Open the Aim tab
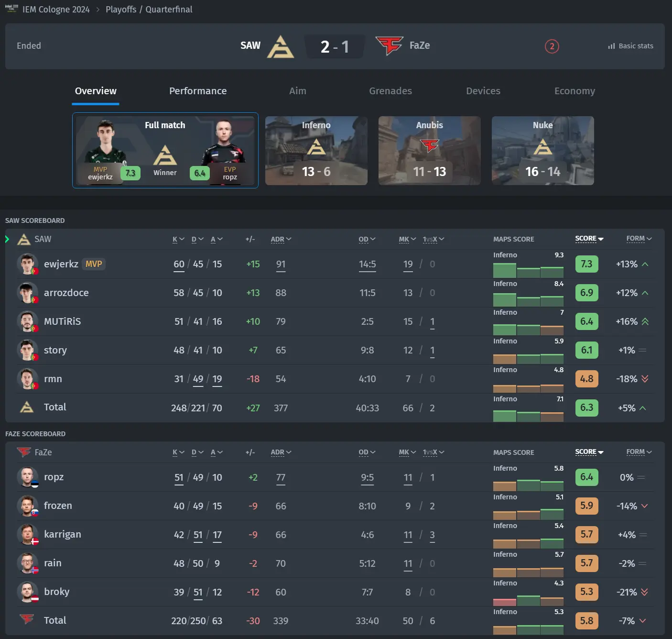Screen dimensions: 672x639 pos(298,91)
